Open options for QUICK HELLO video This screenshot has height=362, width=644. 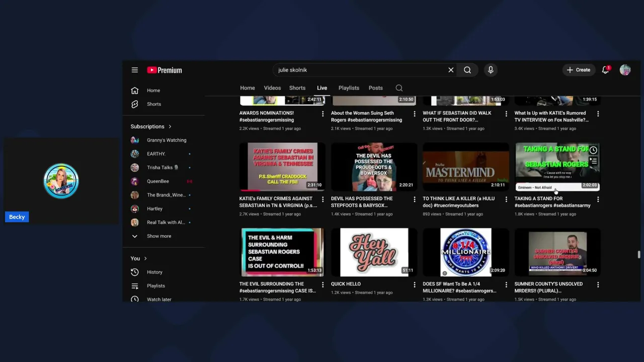[415, 285]
